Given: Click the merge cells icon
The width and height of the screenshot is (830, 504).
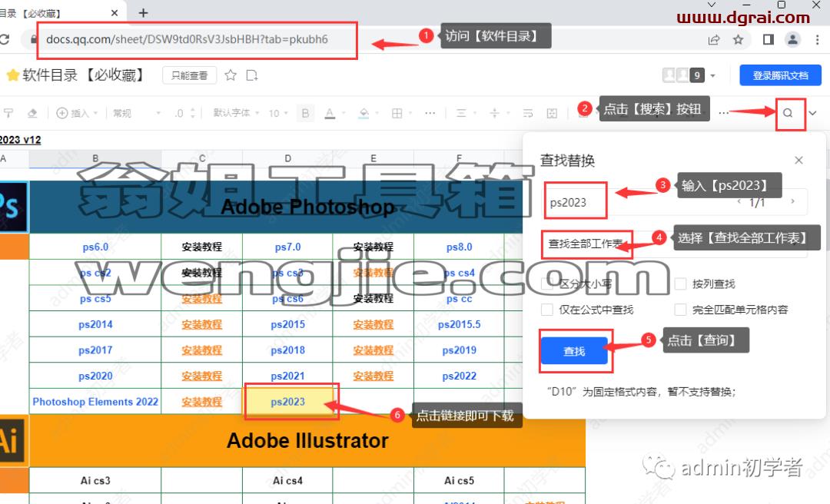Looking at the screenshot, I should (x=552, y=113).
